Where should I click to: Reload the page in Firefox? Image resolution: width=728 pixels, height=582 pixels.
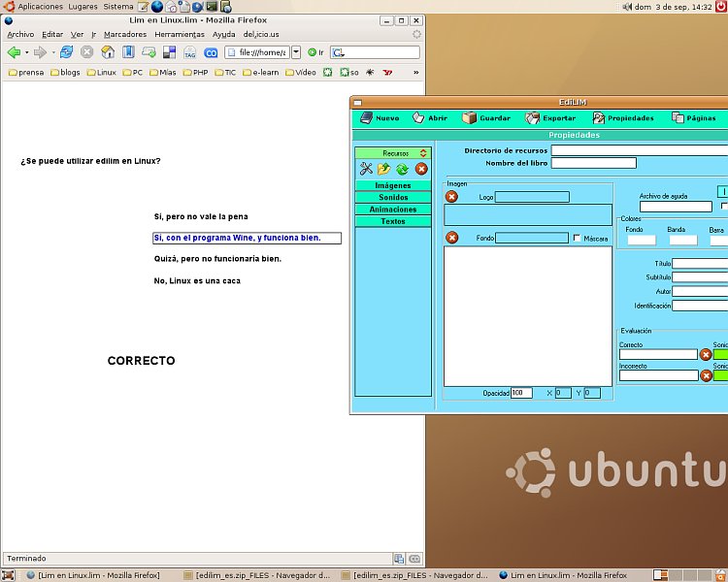(x=66, y=52)
